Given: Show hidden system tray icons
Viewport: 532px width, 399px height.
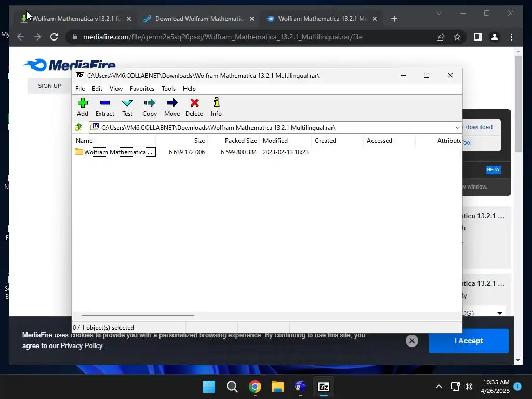Looking at the screenshot, I should (x=438, y=387).
